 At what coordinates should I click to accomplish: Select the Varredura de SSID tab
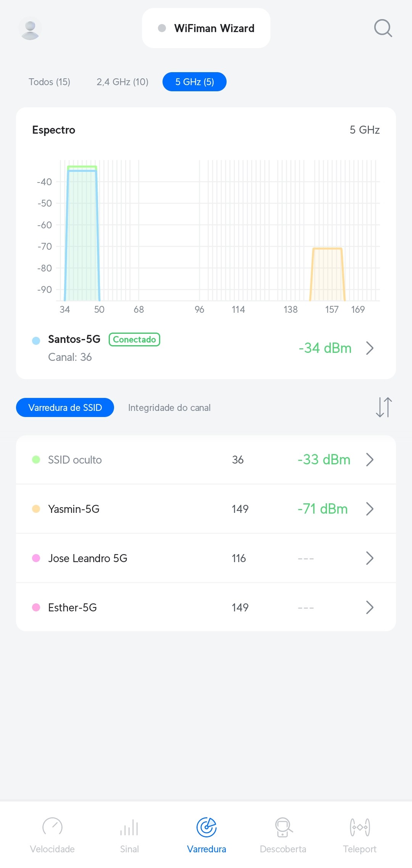[x=65, y=408]
